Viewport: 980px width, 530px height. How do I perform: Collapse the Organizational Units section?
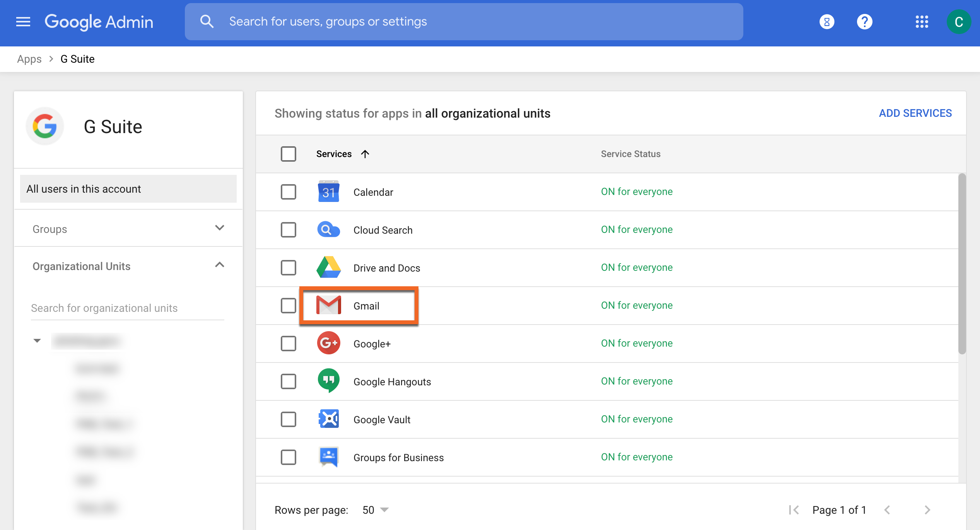[x=219, y=265]
